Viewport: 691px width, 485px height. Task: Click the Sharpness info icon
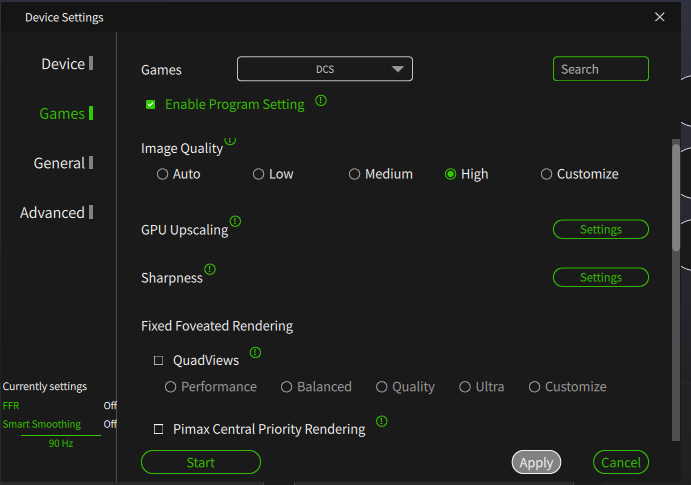pyautogui.click(x=210, y=269)
